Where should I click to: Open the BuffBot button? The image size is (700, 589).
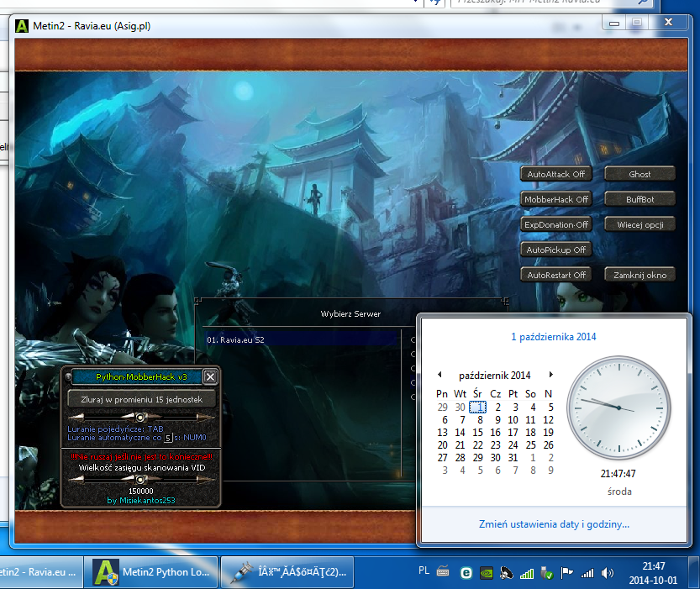click(x=639, y=199)
